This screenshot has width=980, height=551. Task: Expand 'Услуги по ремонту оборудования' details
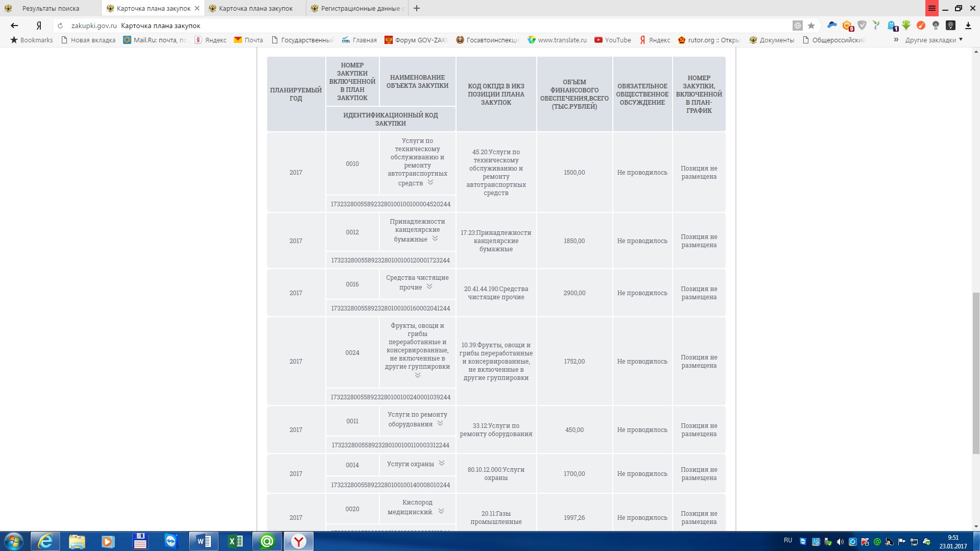440,423
